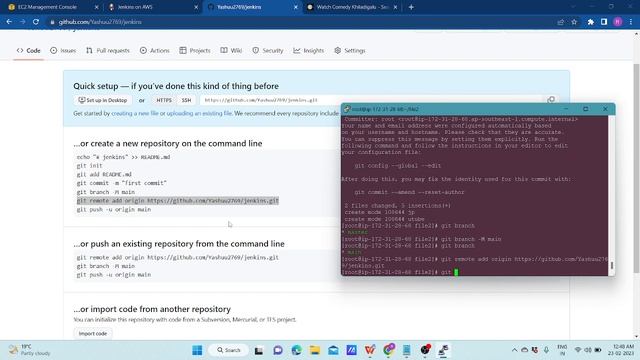Open the Security tab
640x360 pixels.
(x=268, y=51)
